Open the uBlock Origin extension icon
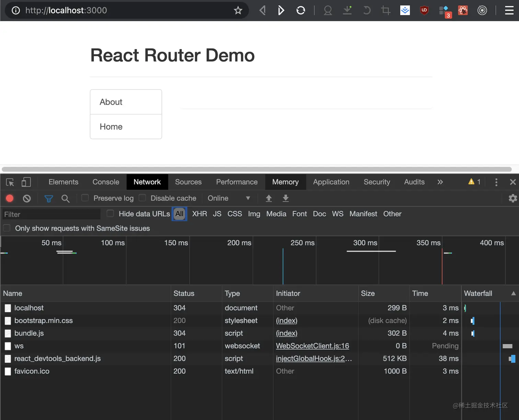The width and height of the screenshot is (519, 420). point(424,10)
